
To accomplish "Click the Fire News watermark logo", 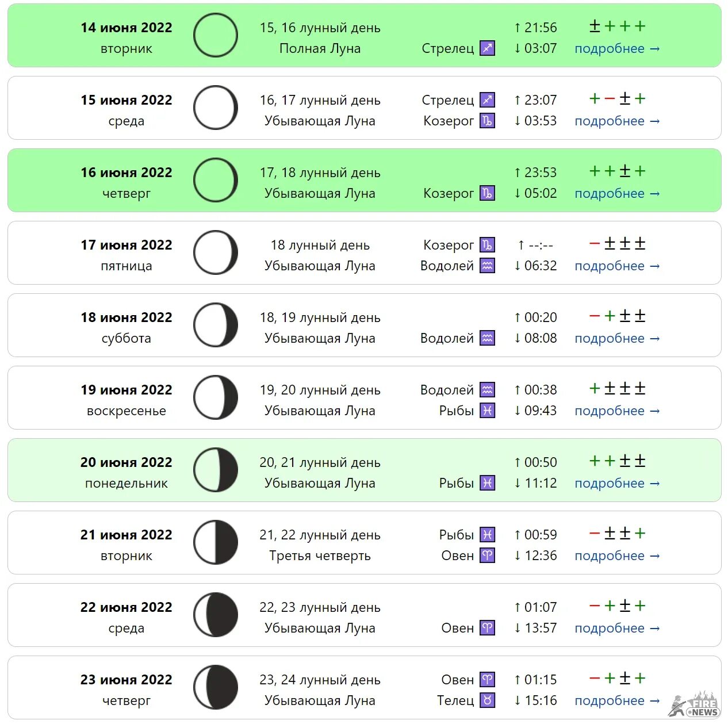I will pyautogui.click(x=694, y=704).
